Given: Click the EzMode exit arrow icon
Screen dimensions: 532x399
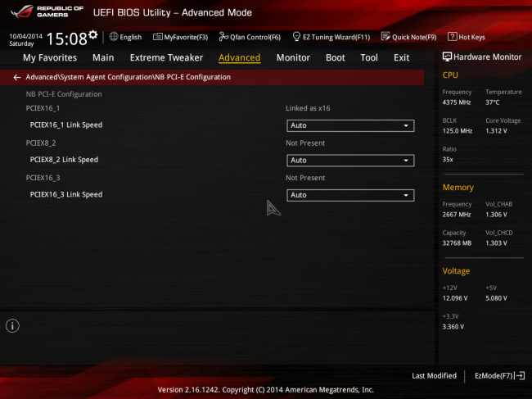Looking at the screenshot, I should click(520, 375).
